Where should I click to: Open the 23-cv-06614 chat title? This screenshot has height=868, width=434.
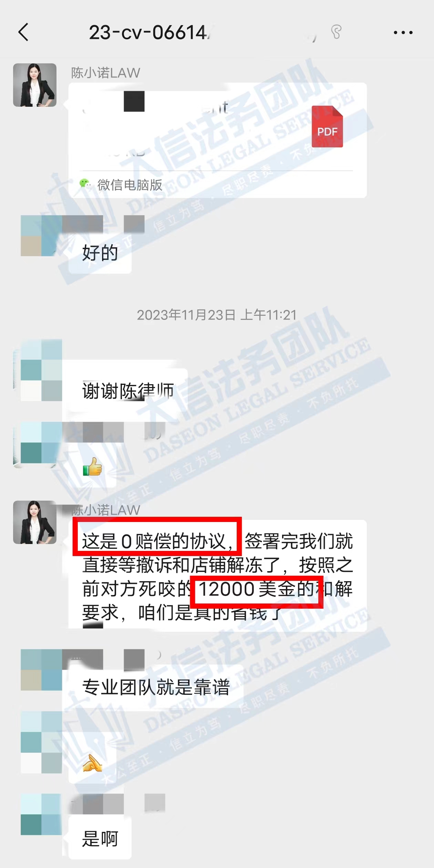[149, 32]
